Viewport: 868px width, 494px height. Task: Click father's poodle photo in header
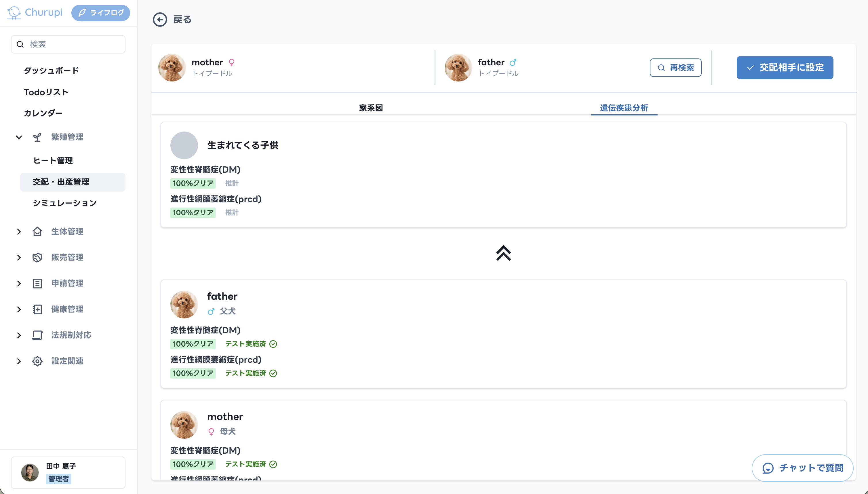click(x=458, y=68)
